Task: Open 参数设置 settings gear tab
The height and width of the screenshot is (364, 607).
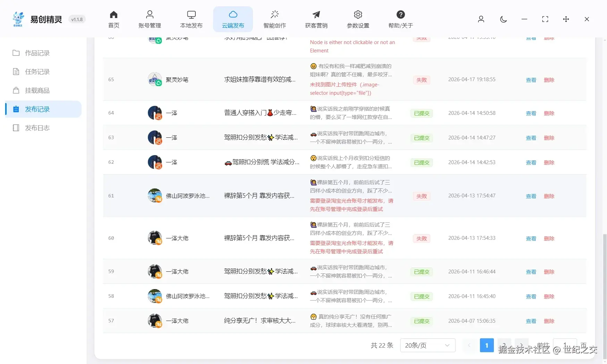Action: [x=358, y=19]
